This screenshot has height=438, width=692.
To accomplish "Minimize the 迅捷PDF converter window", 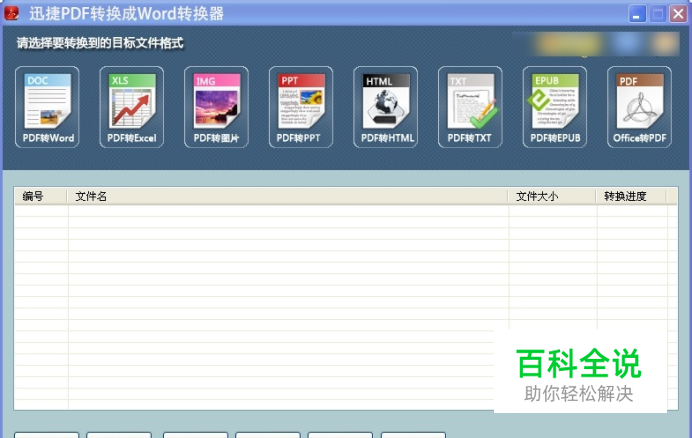I will coord(637,14).
